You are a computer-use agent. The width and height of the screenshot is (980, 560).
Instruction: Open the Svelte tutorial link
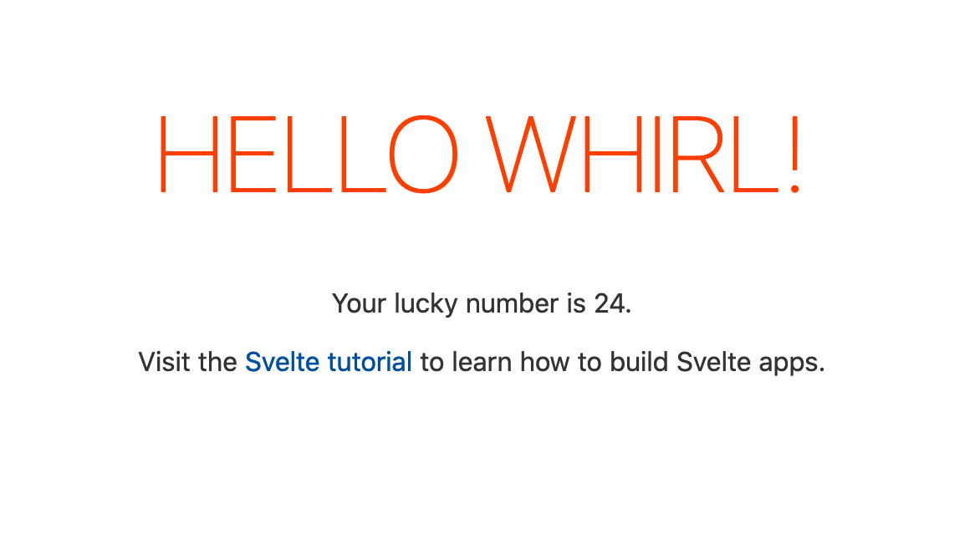point(328,363)
